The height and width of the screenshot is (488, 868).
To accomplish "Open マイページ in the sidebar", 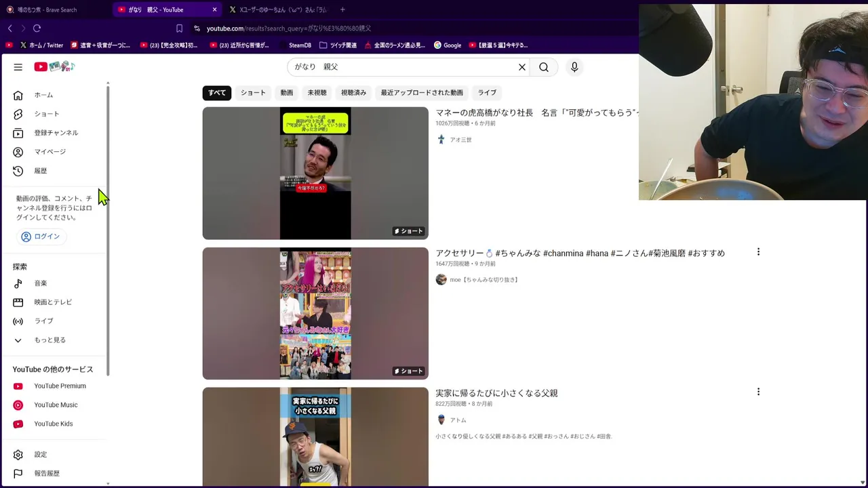I will pyautogui.click(x=55, y=152).
